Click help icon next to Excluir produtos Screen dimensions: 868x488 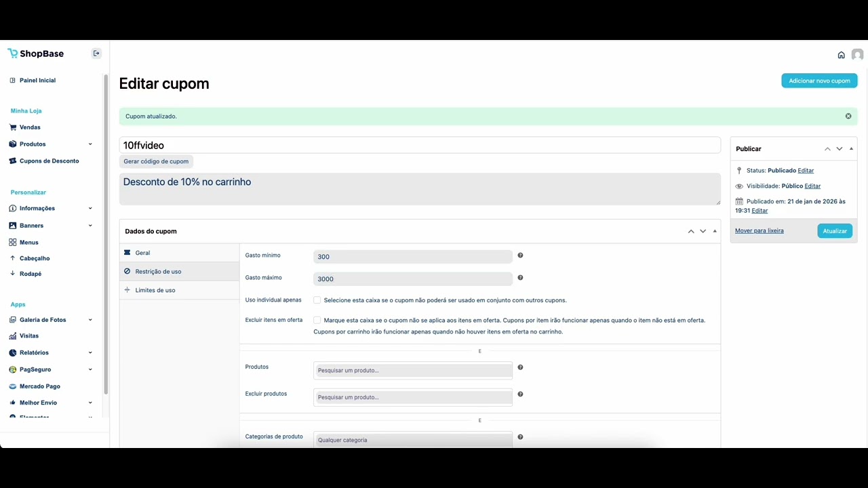pyautogui.click(x=520, y=394)
